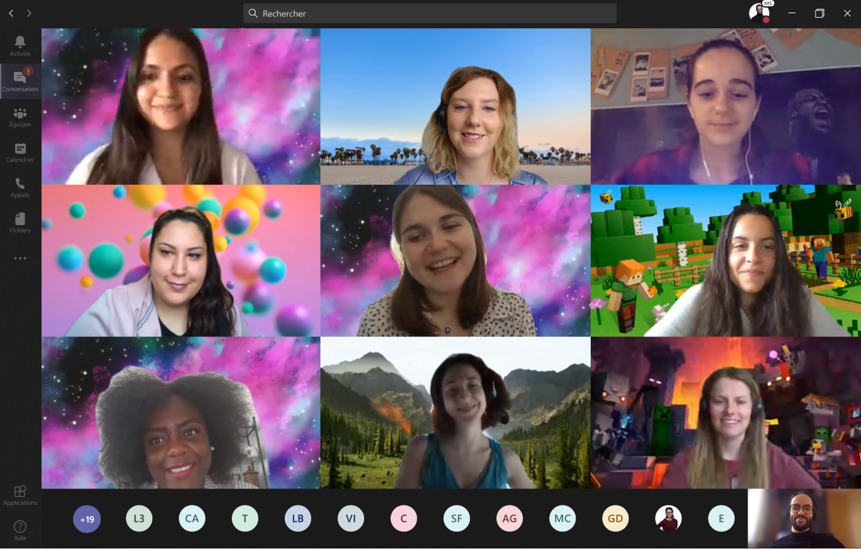Image resolution: width=861 pixels, height=549 pixels.
Task: Click the GD participant avatar
Action: coord(615,518)
